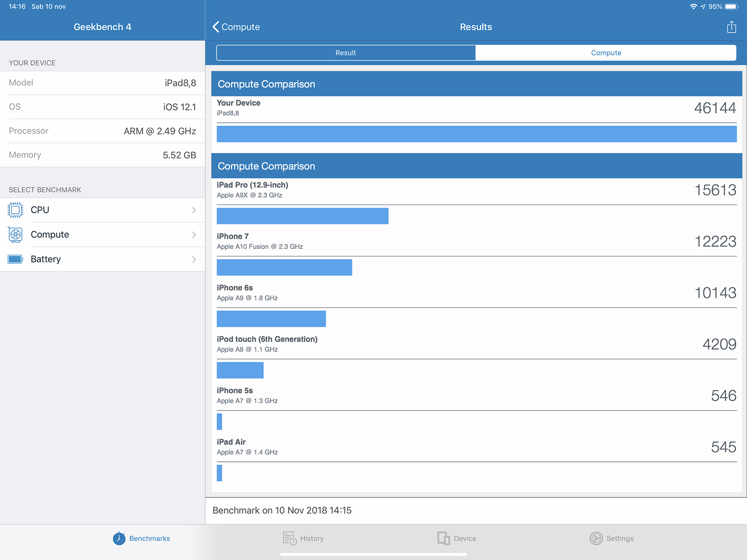Image resolution: width=747 pixels, height=560 pixels.
Task: Tap the Your Device score 46144
Action: coord(715,108)
